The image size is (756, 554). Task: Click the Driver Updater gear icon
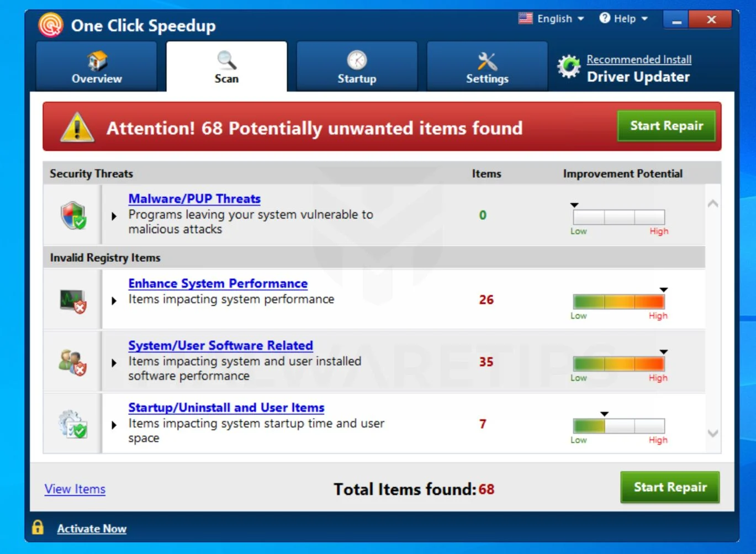click(x=569, y=67)
